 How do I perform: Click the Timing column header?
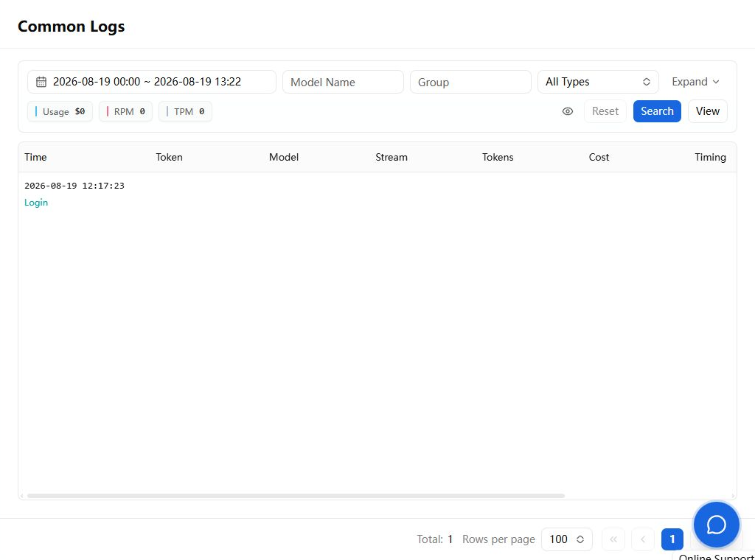point(710,158)
